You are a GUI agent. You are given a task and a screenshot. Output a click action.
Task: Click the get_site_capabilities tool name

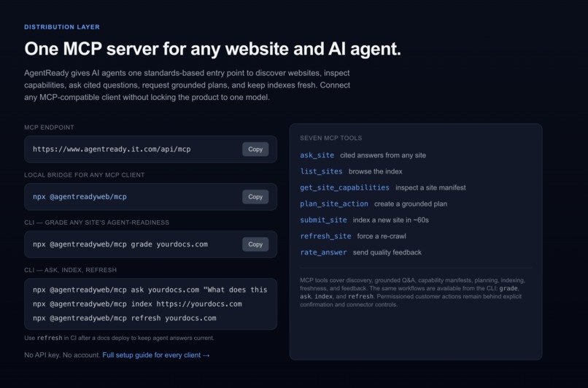[344, 187]
